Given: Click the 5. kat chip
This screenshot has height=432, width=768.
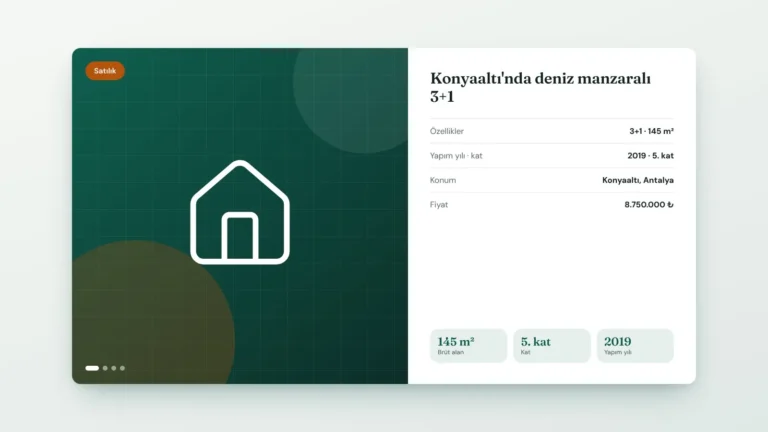Looking at the screenshot, I should [x=552, y=346].
